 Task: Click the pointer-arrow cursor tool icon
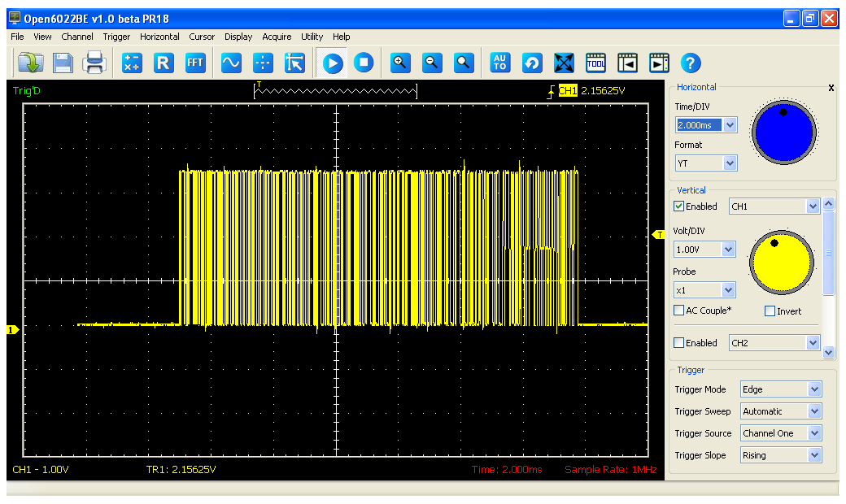pos(294,63)
